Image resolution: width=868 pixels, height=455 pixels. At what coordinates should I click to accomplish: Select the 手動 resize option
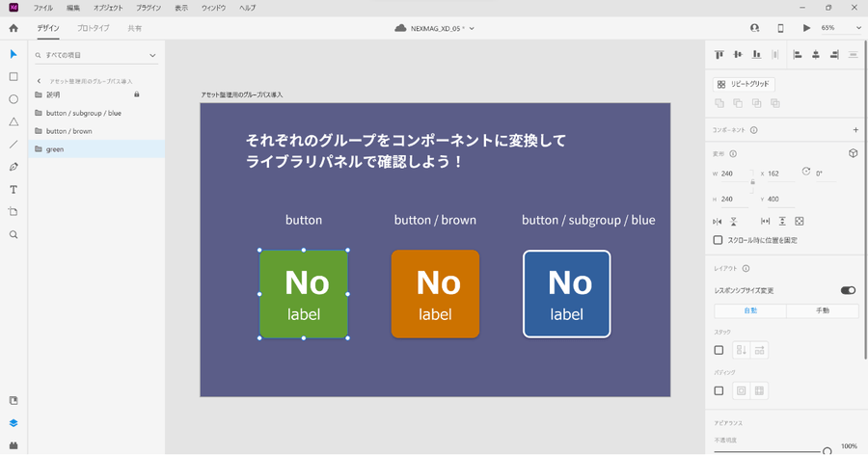(x=822, y=310)
